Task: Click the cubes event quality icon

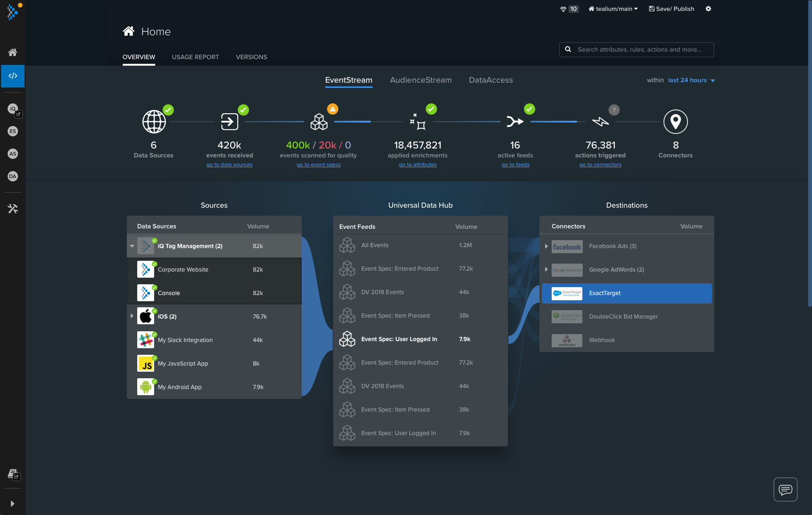Action: [x=319, y=122]
